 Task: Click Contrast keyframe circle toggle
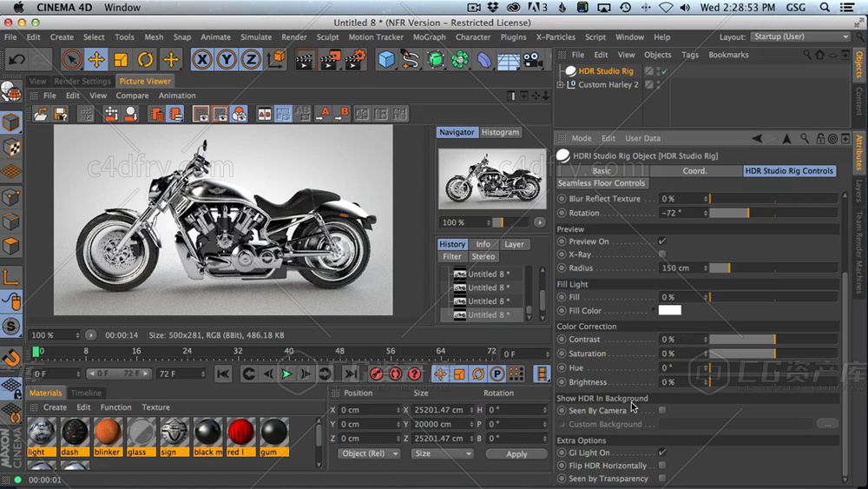pyautogui.click(x=562, y=339)
